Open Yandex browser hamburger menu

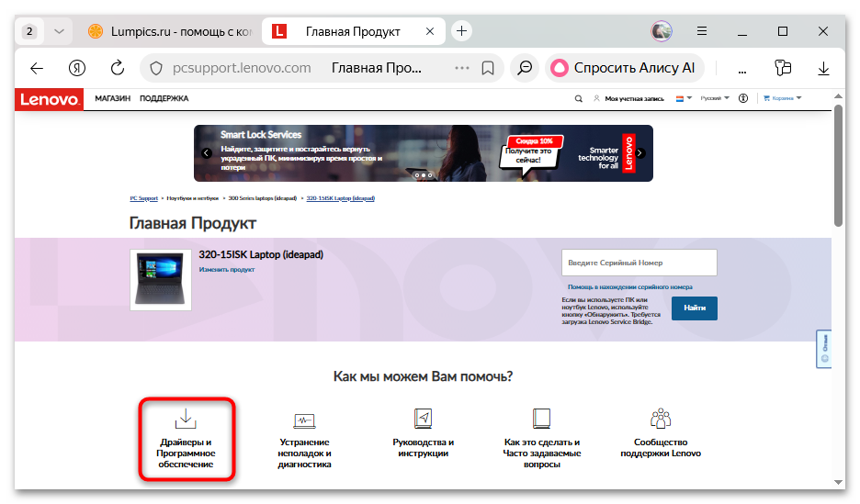(701, 31)
